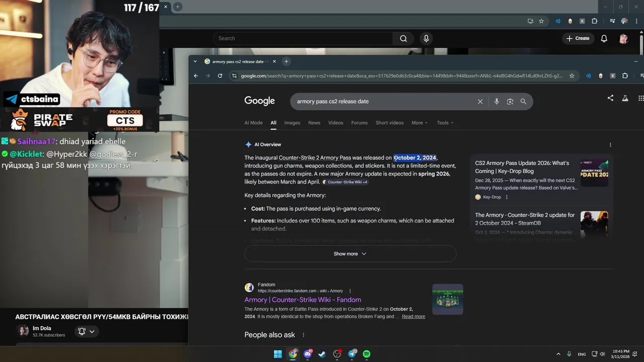Screen dimensions: 644x362
Task: Switch to AI Mode tab
Action: coord(254,123)
